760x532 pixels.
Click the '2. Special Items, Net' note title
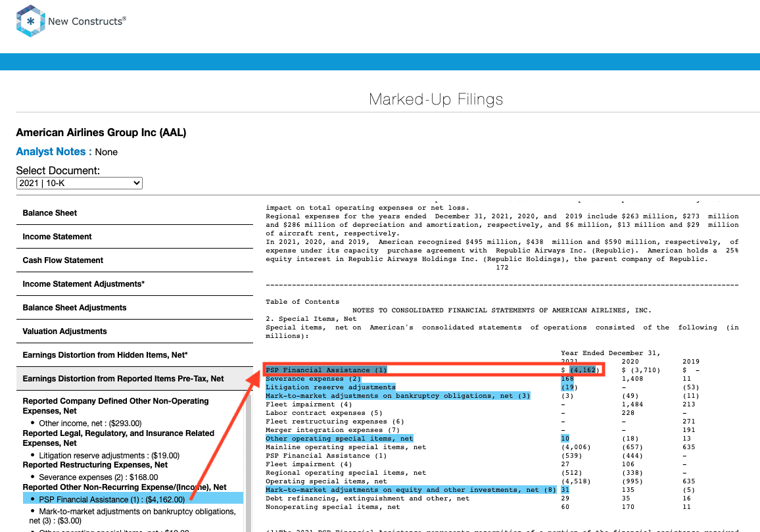(x=311, y=319)
